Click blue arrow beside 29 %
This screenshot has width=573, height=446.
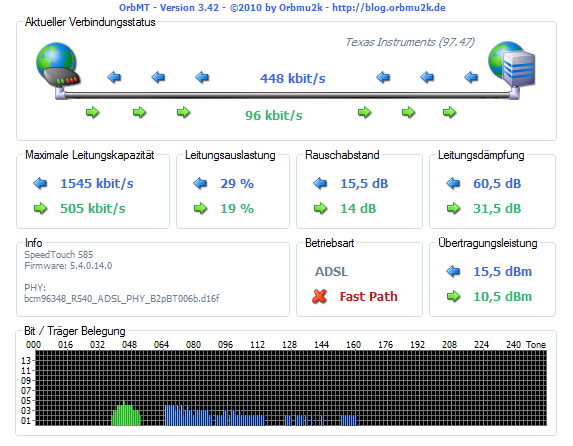point(200,183)
